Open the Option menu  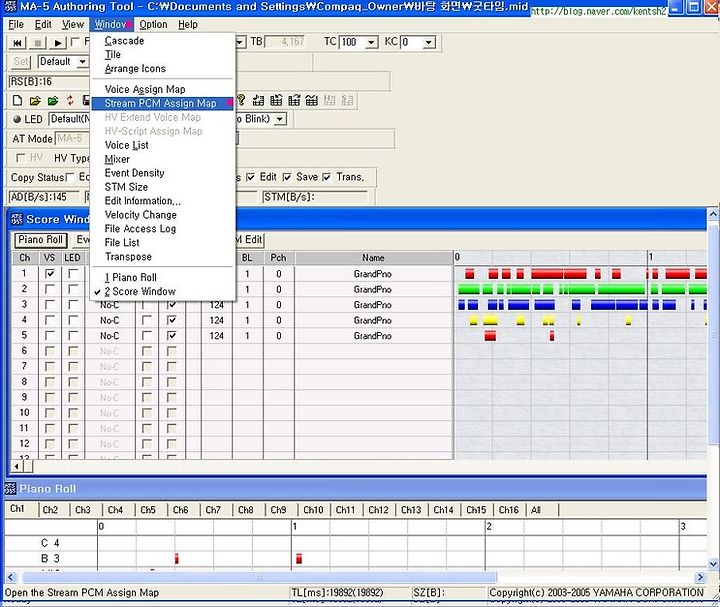153,24
